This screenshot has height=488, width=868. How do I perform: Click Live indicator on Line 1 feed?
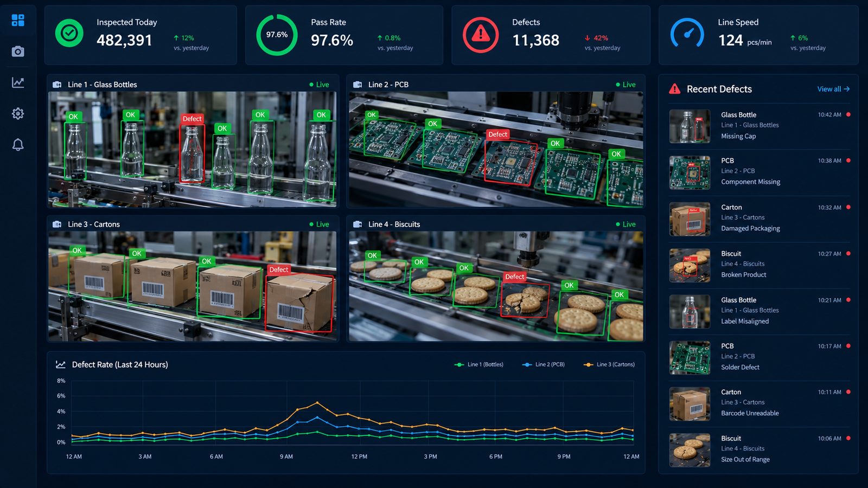click(319, 85)
